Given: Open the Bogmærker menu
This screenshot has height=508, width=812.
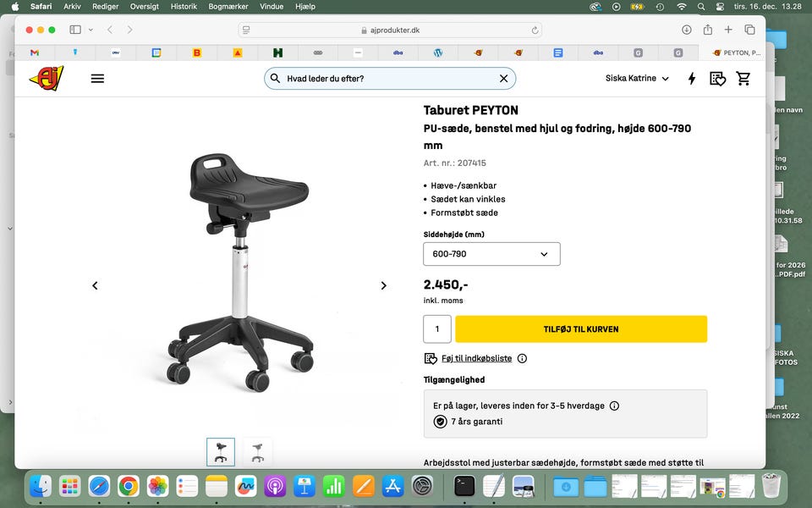Looking at the screenshot, I should (x=228, y=6).
